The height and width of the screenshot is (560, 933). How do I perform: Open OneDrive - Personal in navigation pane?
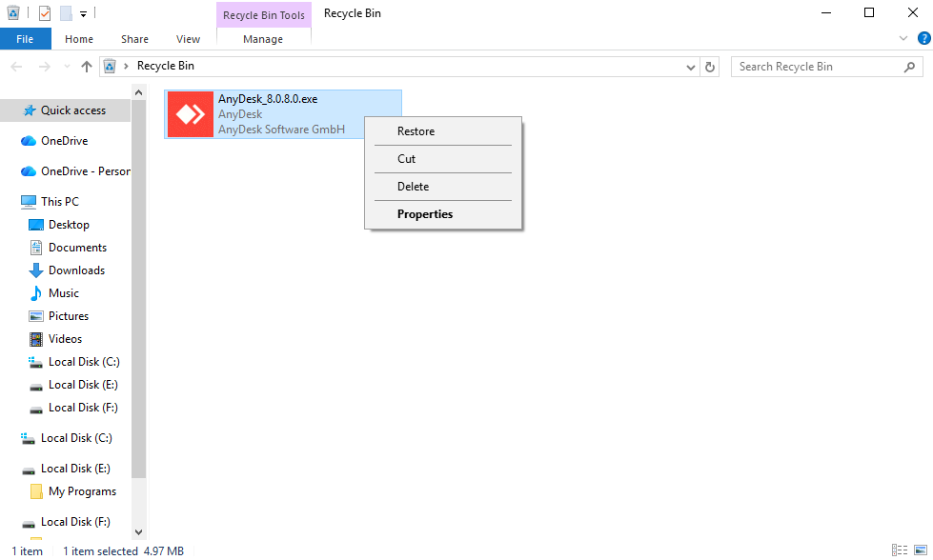point(85,171)
